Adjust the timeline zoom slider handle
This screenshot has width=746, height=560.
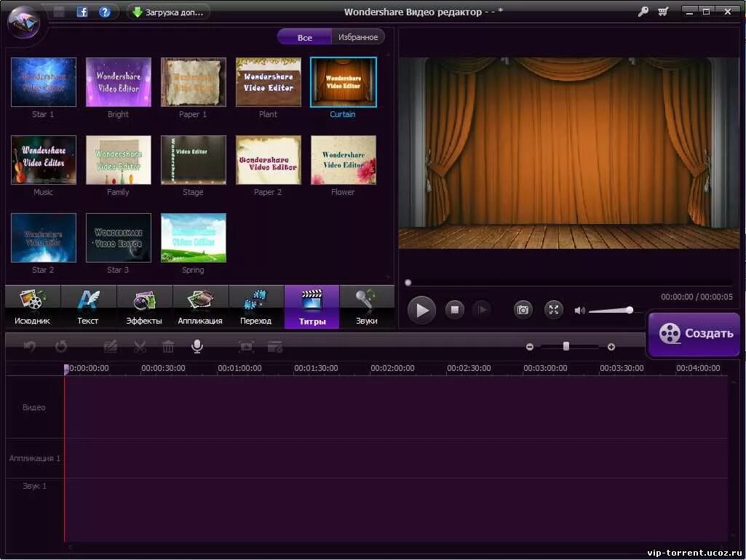[x=566, y=347]
